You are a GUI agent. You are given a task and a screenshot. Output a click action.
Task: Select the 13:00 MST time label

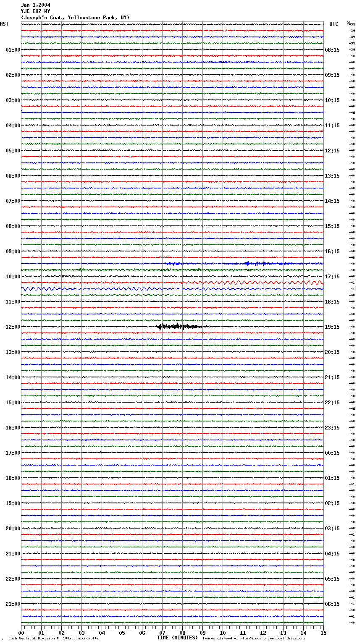pos(13,352)
